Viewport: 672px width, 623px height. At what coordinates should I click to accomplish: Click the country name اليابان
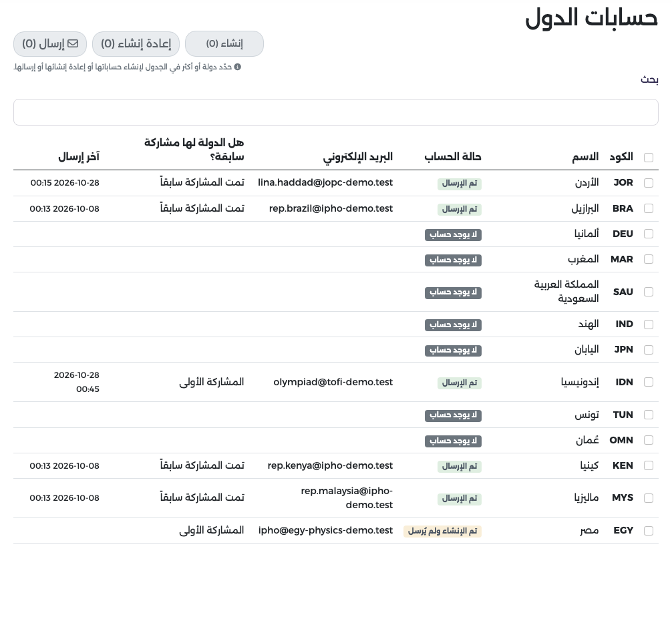(586, 350)
